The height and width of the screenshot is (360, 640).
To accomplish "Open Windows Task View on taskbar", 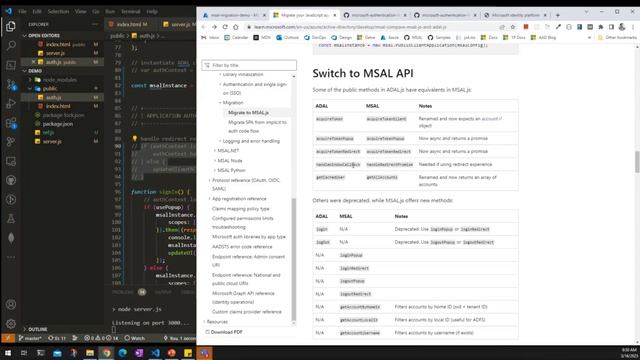I will click(24, 353).
